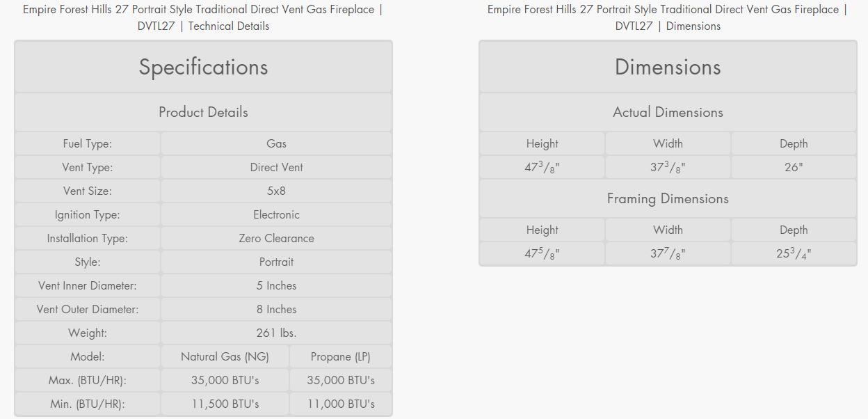This screenshot has width=868, height=419.
Task: Select the Zero Clearance cell
Action: 276,238
